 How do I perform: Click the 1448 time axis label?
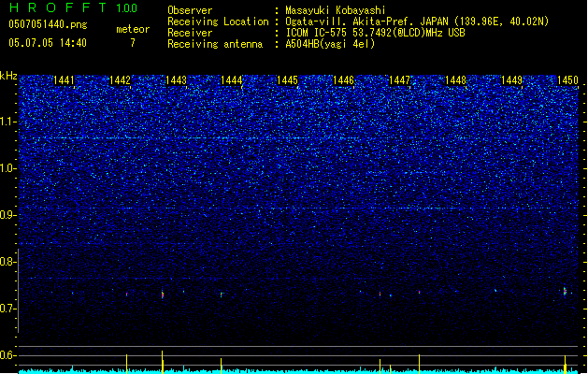pos(455,80)
